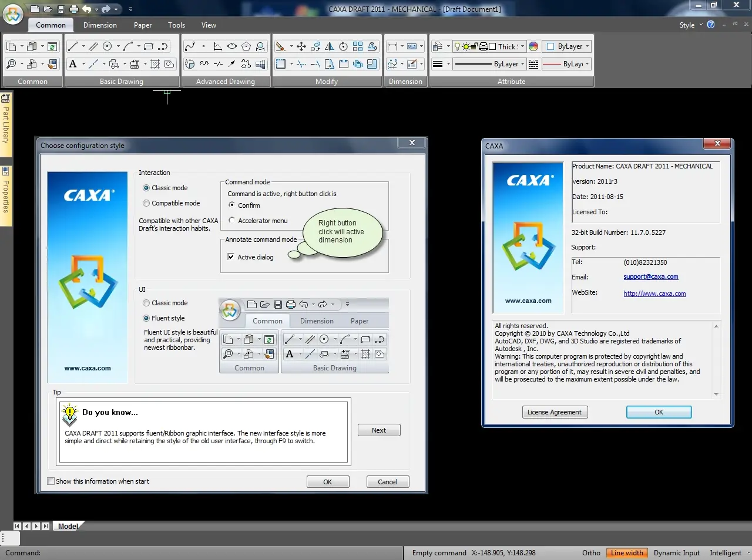Expand the Undo history dropdown arrow

(96, 9)
